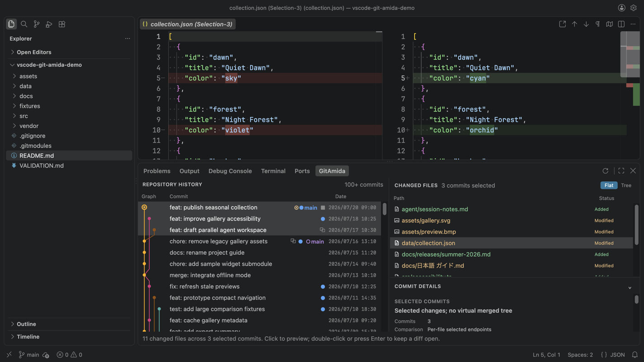644x362 pixels.
Task: Expand the src folder
Action: click(69, 116)
